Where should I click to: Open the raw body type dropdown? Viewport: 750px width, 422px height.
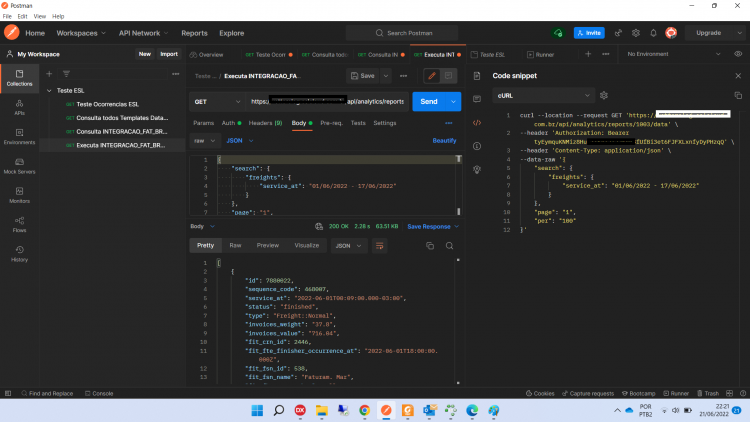pyautogui.click(x=205, y=141)
